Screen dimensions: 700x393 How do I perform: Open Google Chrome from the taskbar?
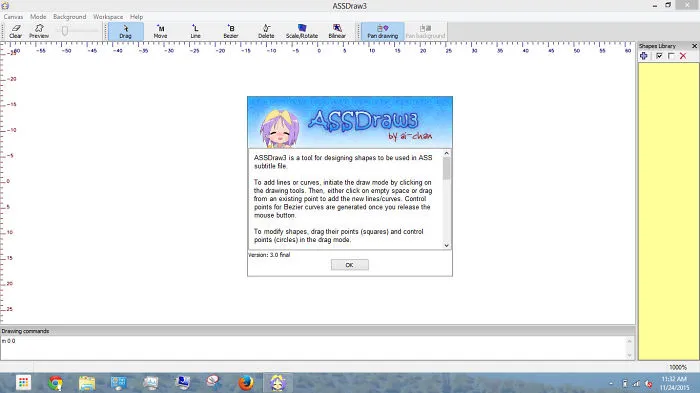tap(55, 383)
